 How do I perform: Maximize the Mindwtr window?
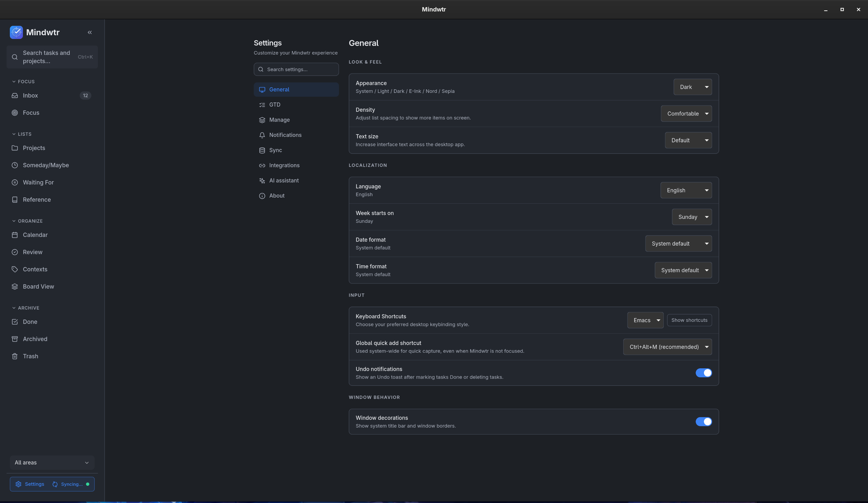pos(842,10)
